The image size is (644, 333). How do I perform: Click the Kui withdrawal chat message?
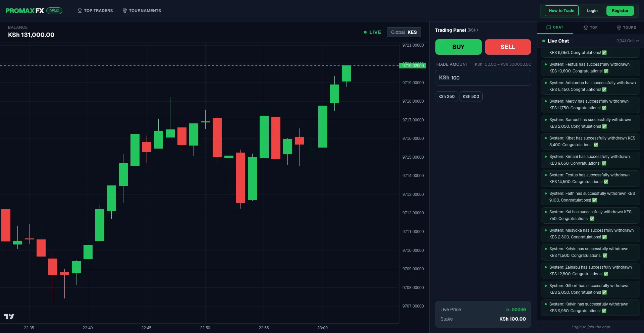pos(590,215)
